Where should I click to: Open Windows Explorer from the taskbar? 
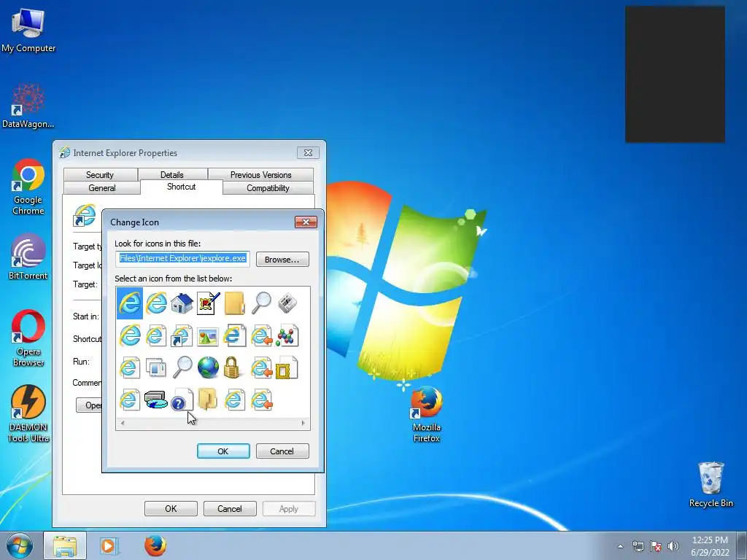tap(65, 545)
